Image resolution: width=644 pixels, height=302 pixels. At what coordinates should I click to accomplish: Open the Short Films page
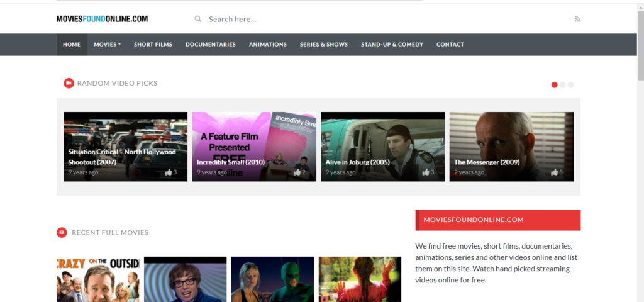tap(153, 45)
